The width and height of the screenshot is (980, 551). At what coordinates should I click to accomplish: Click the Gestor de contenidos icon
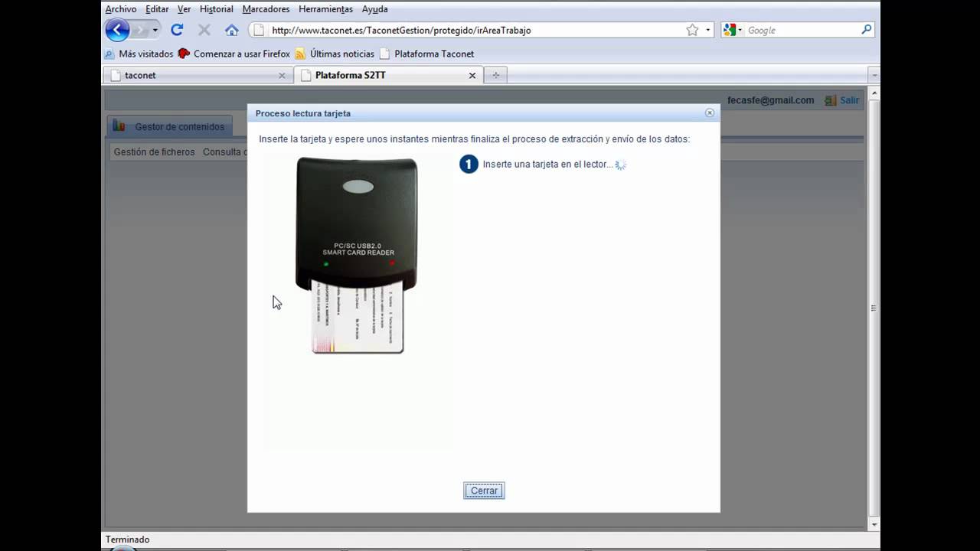(x=119, y=126)
